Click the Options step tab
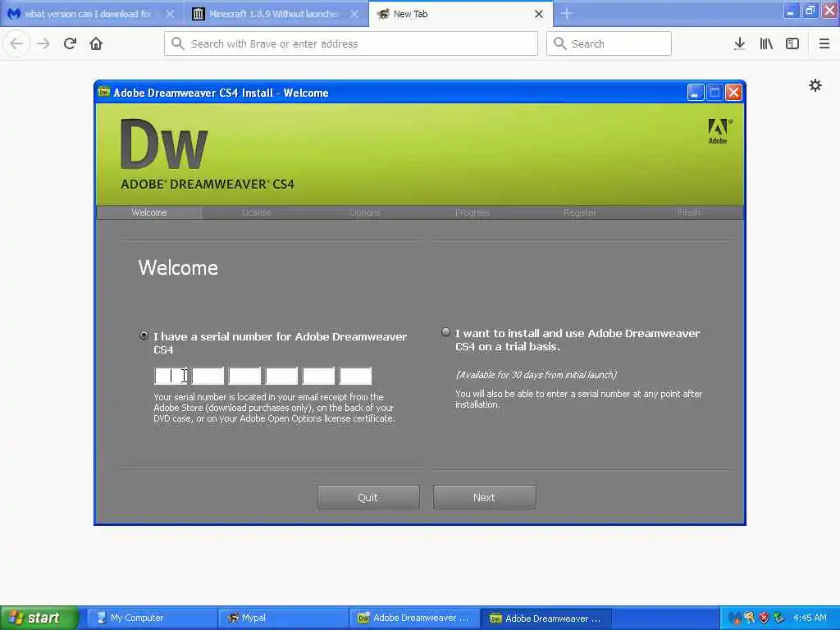Screen dimensions: 840x630 point(365,212)
